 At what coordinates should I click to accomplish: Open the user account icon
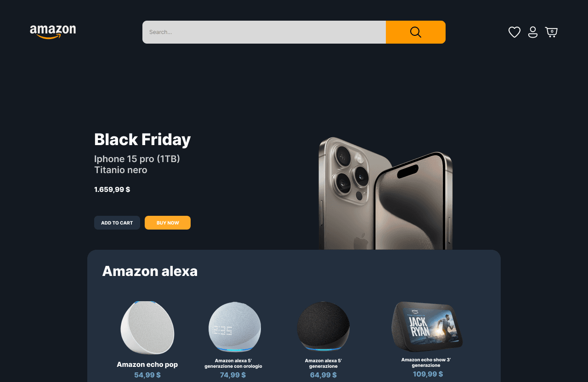point(533,32)
